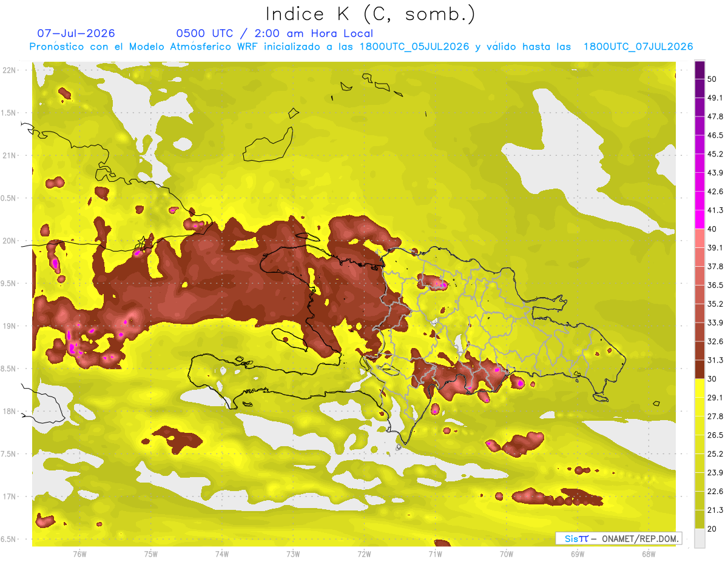Click the colorbar value "43.9"
728x562 pixels.
[715, 173]
